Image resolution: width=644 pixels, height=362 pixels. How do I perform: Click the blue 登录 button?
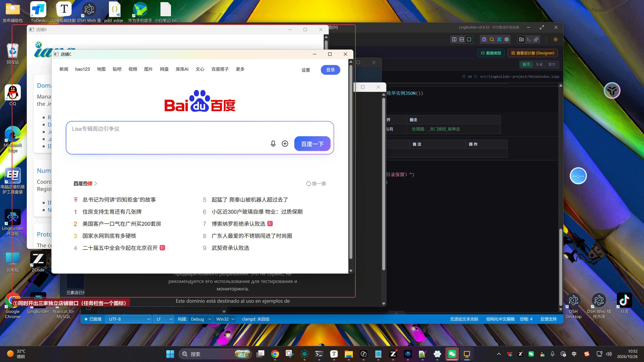point(330,70)
